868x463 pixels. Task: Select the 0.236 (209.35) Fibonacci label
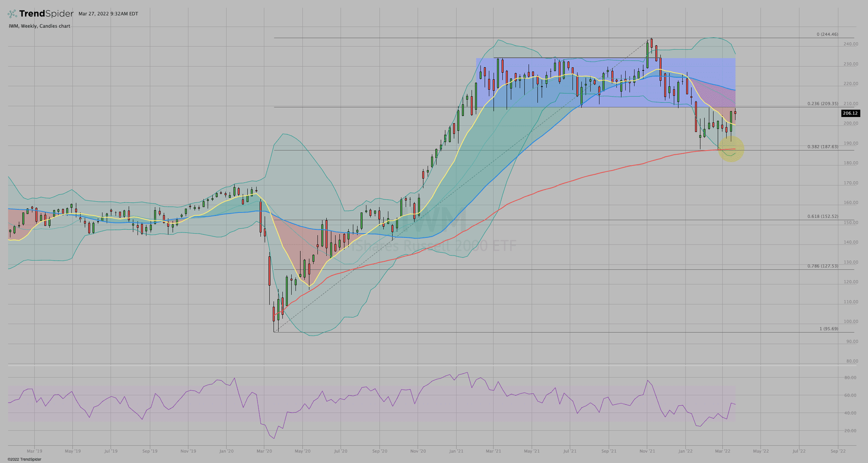coord(823,104)
